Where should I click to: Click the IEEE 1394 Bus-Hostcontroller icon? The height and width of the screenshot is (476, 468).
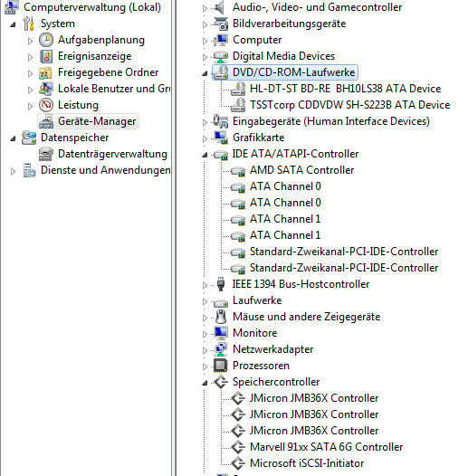pyautogui.click(x=221, y=284)
